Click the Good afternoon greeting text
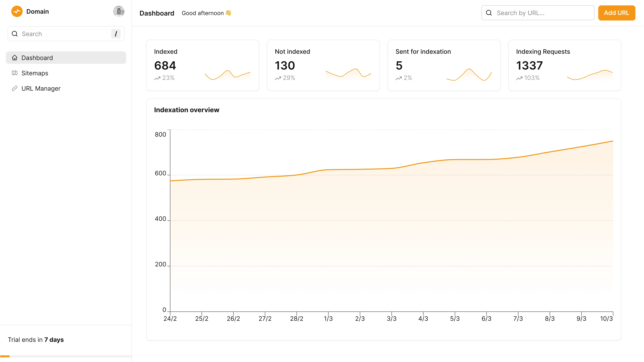Screen dimensions: 644x362 point(206,13)
